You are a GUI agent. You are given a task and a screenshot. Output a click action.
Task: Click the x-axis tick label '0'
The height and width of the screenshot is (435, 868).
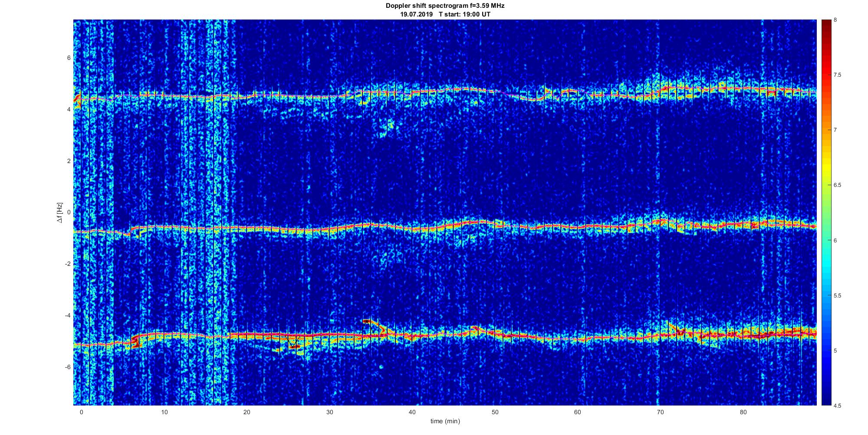click(x=81, y=412)
